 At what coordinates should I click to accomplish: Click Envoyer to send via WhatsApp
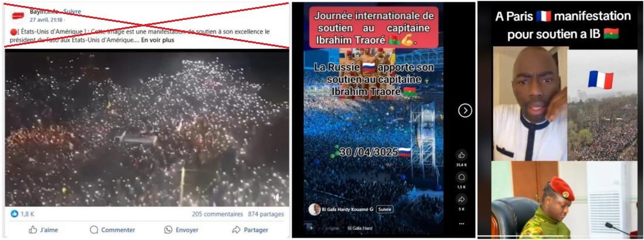coord(181,229)
